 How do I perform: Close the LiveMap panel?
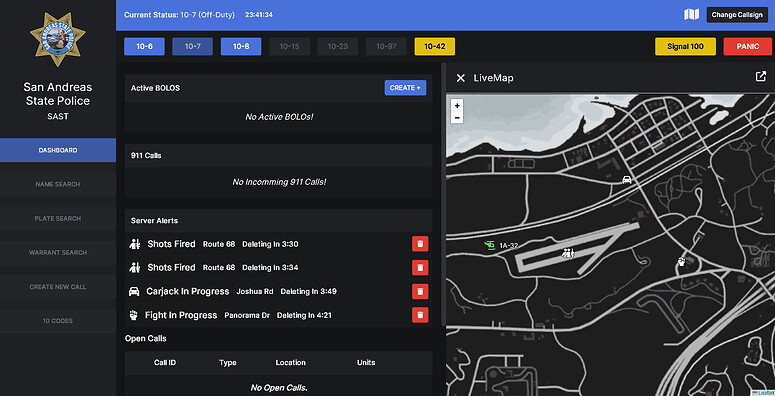coord(461,78)
